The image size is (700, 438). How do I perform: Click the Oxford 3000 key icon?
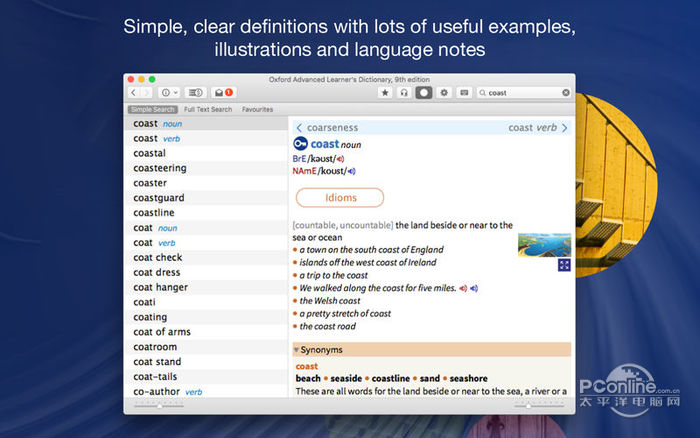[x=300, y=144]
